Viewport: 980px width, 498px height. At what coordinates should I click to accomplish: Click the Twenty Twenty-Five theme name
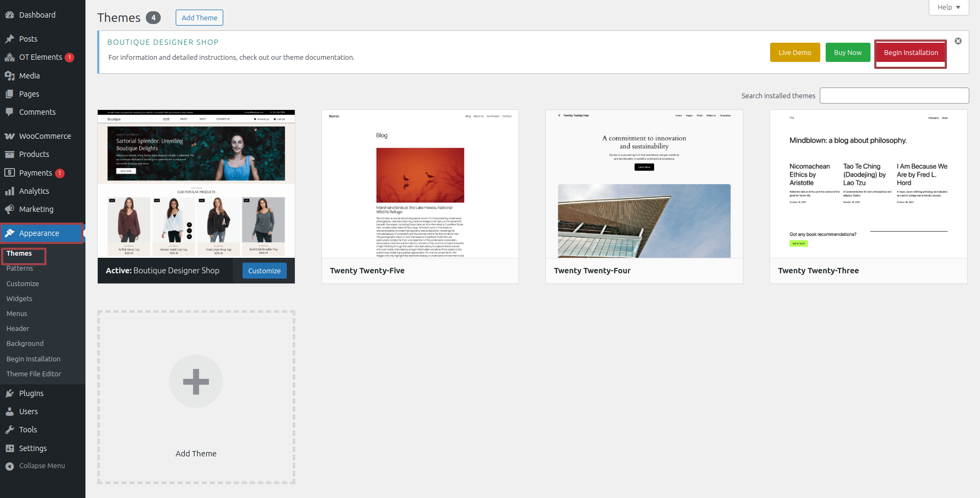[367, 271]
